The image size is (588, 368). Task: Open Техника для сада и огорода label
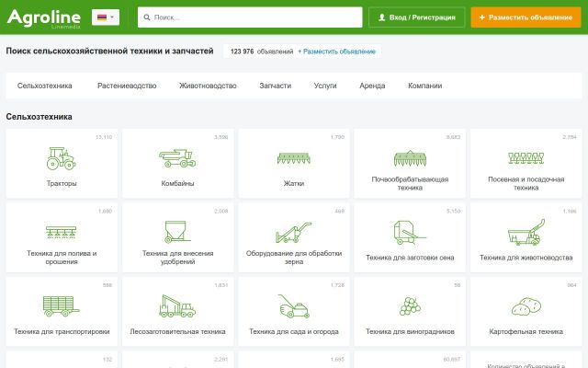click(x=294, y=331)
